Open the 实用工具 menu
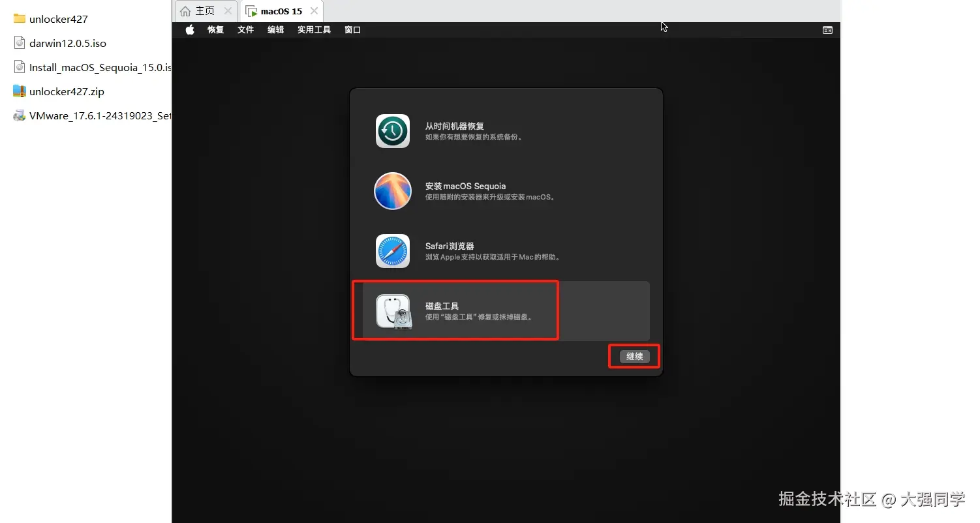Image resolution: width=980 pixels, height=523 pixels. click(x=314, y=30)
